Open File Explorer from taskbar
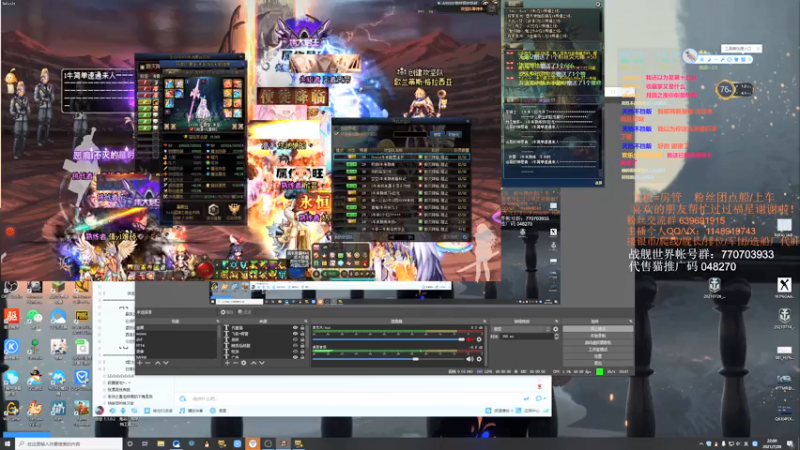This screenshot has width=800, height=450. (161, 444)
